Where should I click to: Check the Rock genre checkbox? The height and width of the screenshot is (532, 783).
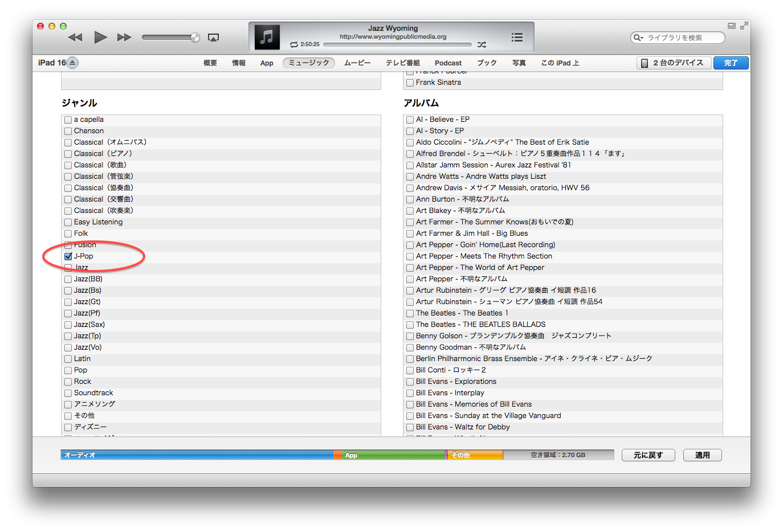pyautogui.click(x=68, y=382)
